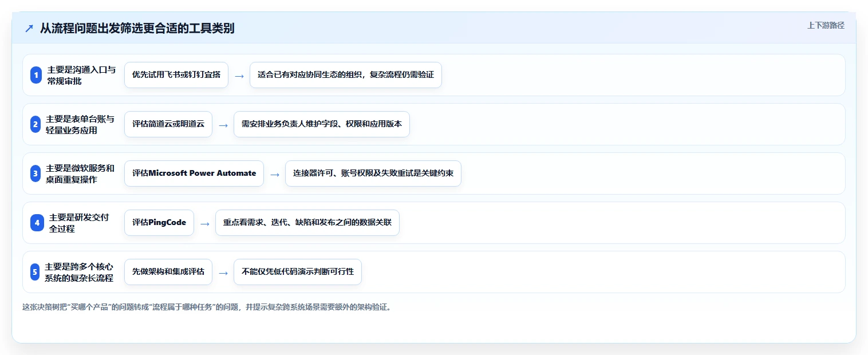Click the text 主要是研发交付全过程
Viewport: 868px width, 355px height.
coord(79,223)
